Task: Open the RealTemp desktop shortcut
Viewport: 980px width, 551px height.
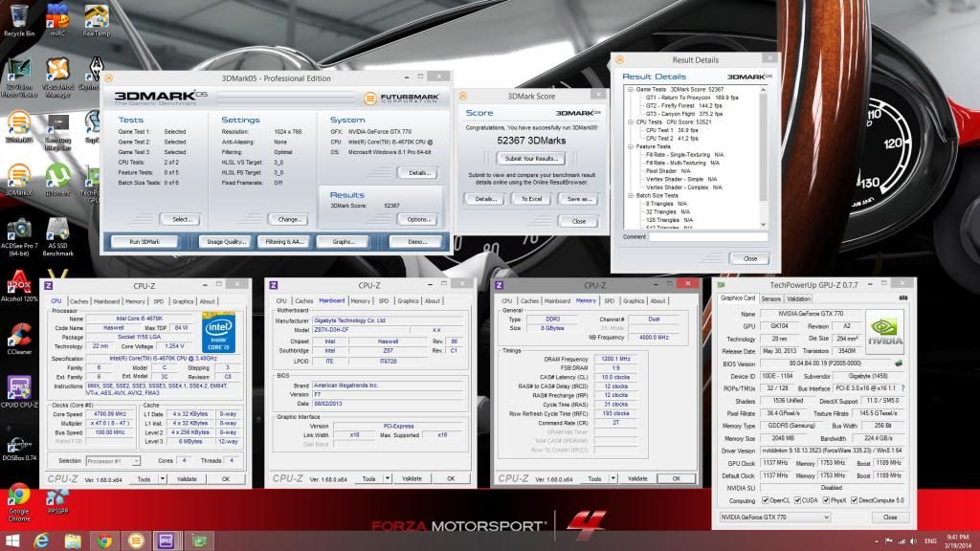Action: point(97,19)
